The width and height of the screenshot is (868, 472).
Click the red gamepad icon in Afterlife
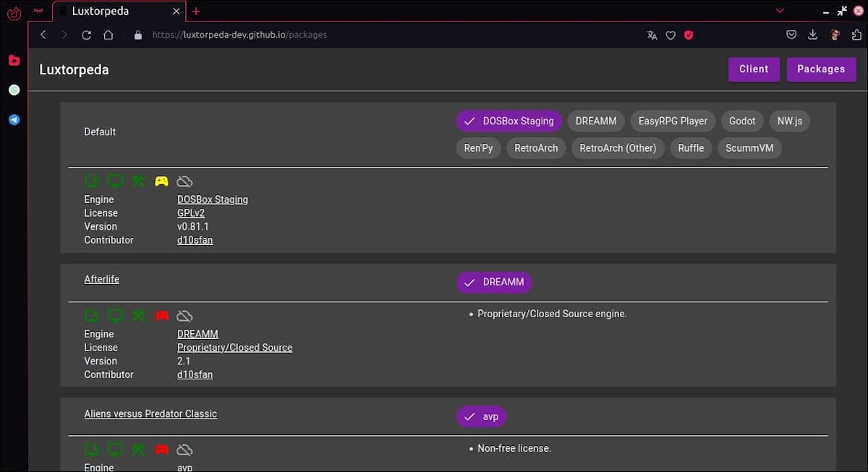pos(161,316)
